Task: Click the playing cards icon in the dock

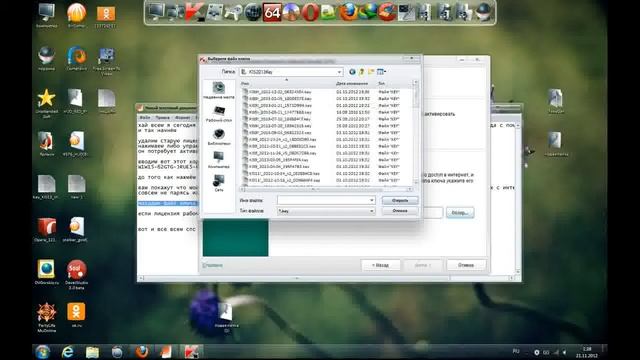Action: coord(214,13)
